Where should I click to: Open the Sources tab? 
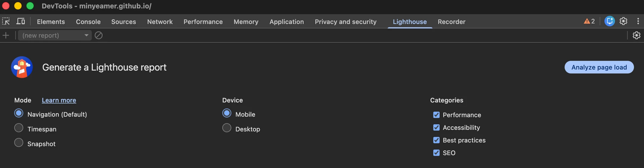coord(123,22)
